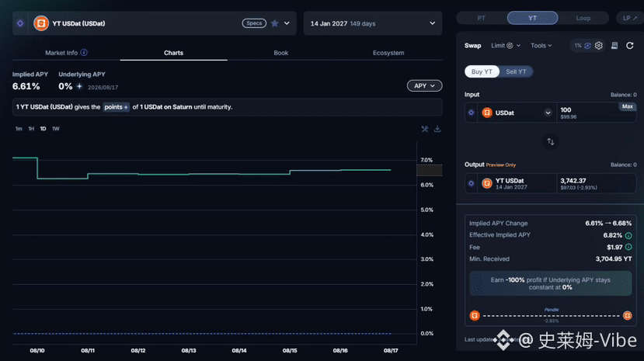The height and width of the screenshot is (361, 644).
Task: Open chart drawing tools icon
Action: tap(425, 129)
